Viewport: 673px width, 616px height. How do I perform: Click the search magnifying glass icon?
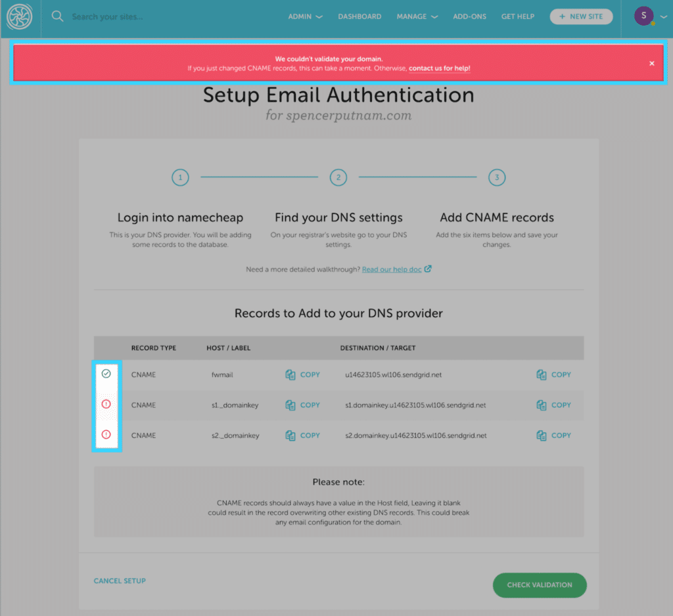[57, 16]
